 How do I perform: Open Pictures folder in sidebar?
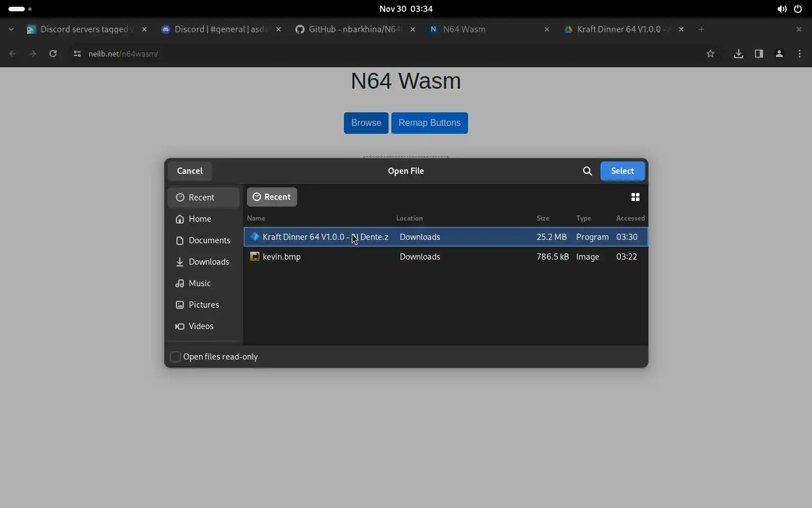click(x=204, y=305)
